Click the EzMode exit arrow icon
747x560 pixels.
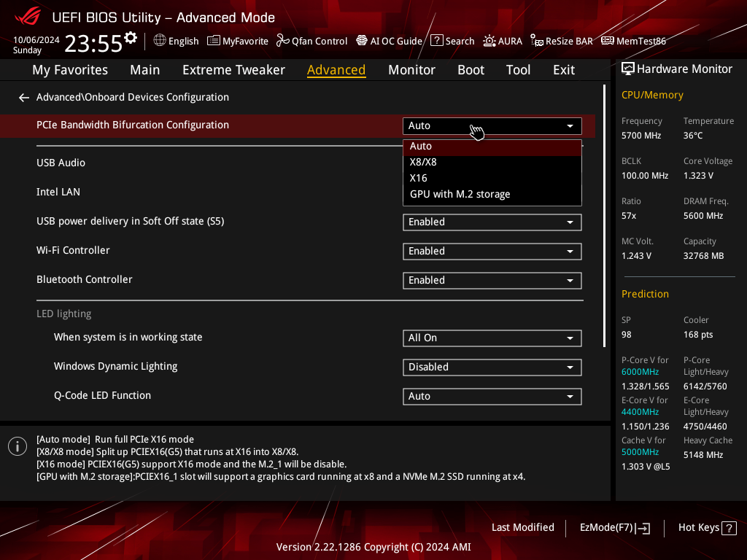pyautogui.click(x=643, y=528)
